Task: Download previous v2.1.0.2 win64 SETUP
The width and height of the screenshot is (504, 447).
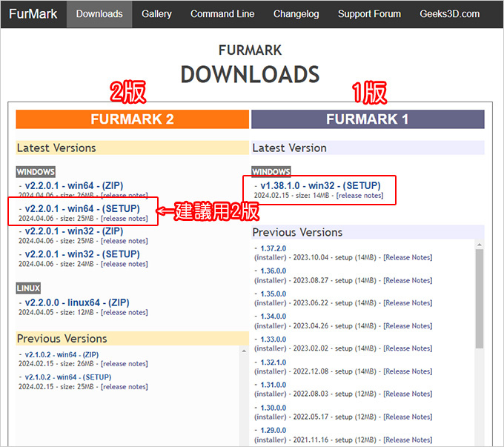Action: [x=68, y=377]
